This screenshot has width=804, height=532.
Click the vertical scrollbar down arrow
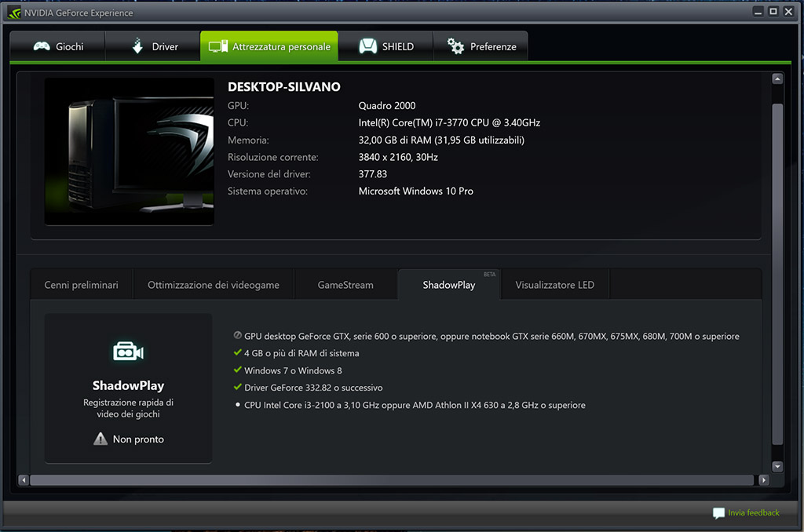pyautogui.click(x=777, y=466)
